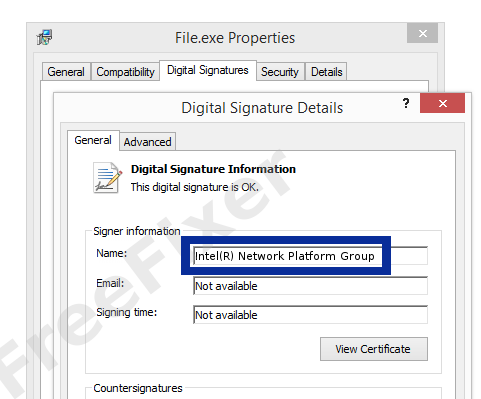Click the 'Signer information' group label
This screenshot has width=481, height=399.
[137, 231]
